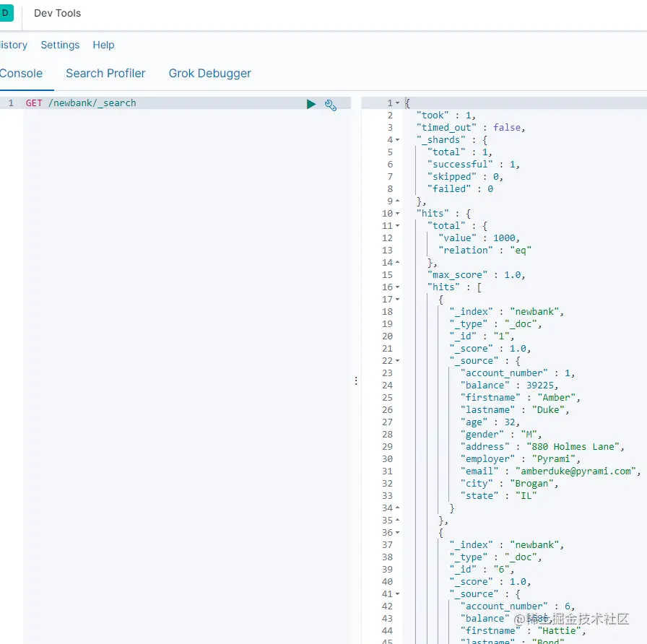This screenshot has height=644, width=647.
Task: Collapse second hit object at line 36
Action: point(397,533)
